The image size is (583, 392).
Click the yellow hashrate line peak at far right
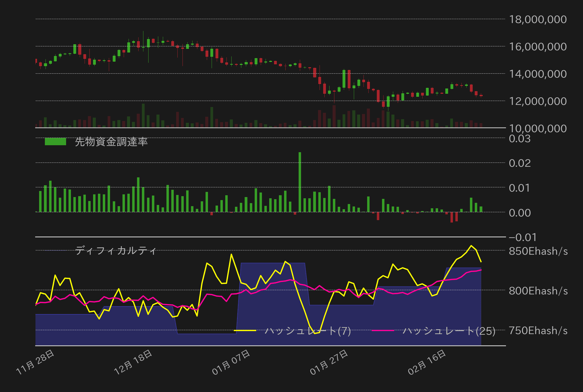point(471,246)
